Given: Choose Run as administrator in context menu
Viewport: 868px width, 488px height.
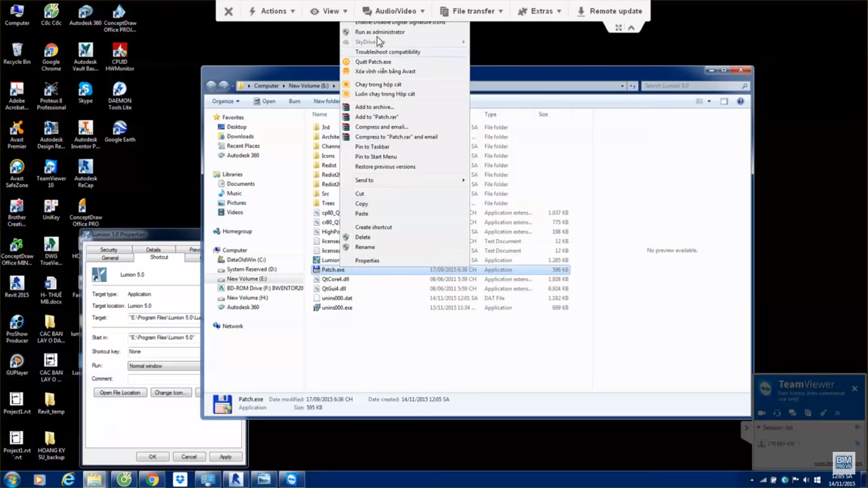Looking at the screenshot, I should pos(380,32).
